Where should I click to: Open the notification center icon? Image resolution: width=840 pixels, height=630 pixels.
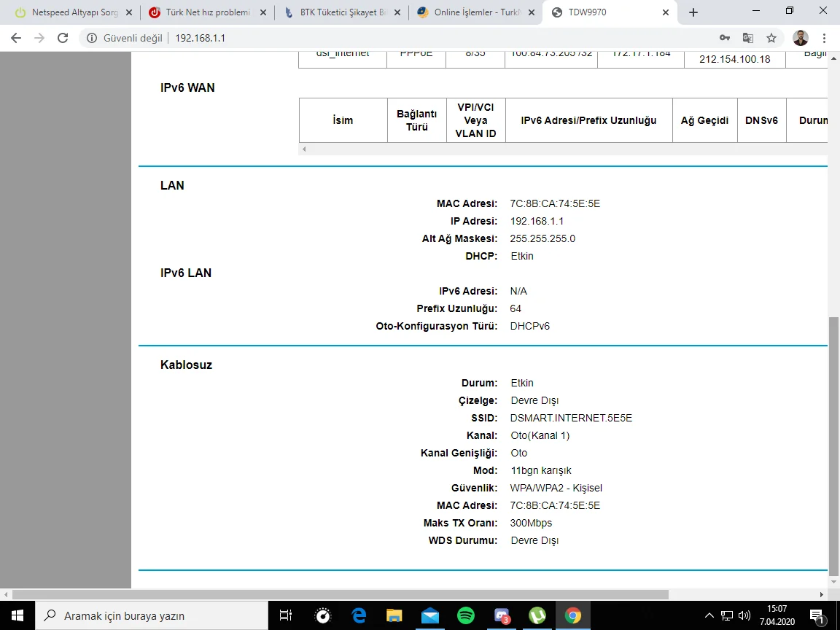coord(817,615)
